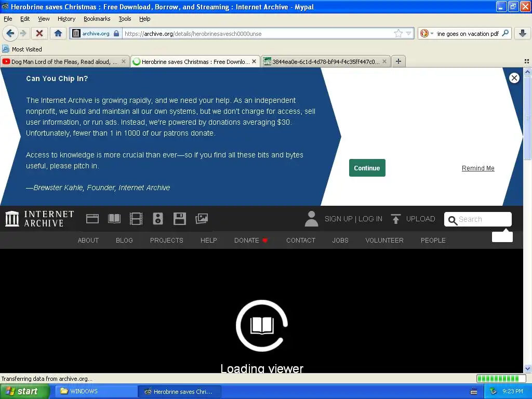The image size is (532, 399).
Task: Open the SIGN UP link
Action: pyautogui.click(x=339, y=219)
